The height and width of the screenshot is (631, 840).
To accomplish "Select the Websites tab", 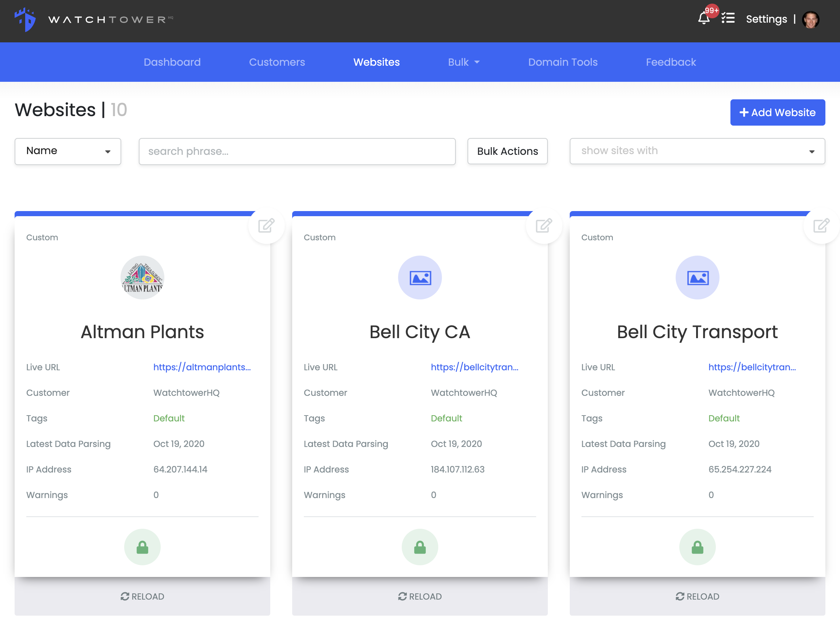I will coord(376,62).
